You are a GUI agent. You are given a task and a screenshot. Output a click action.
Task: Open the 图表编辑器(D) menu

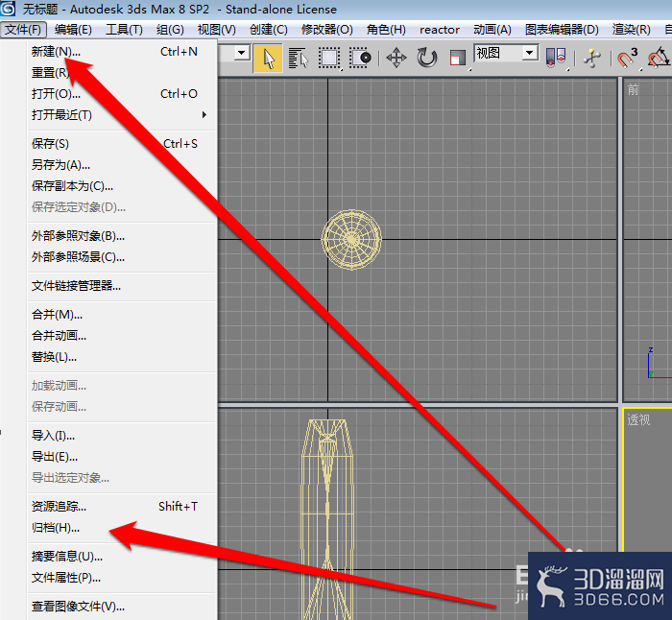562,30
